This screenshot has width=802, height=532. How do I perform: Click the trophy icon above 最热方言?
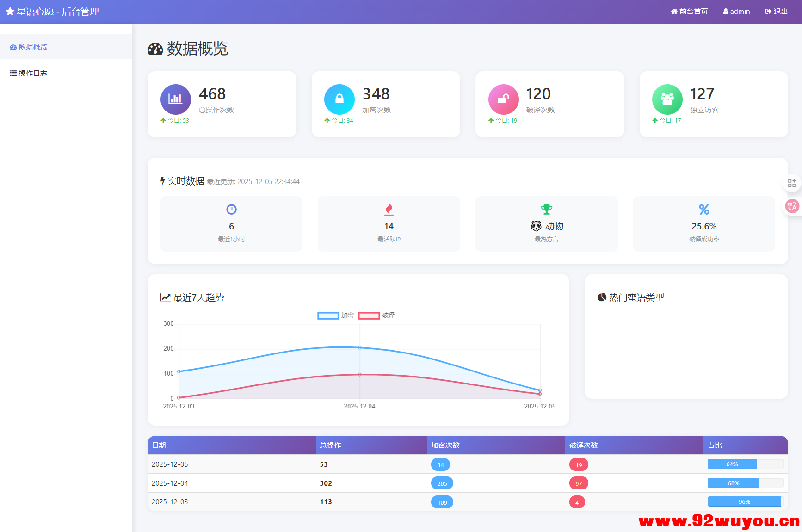[546, 209]
